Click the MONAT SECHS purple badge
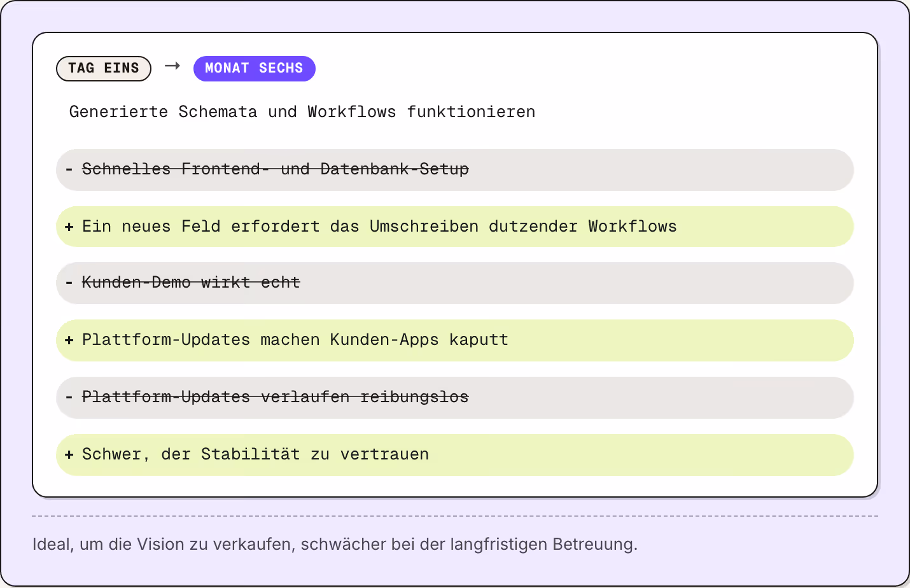This screenshot has width=910, height=588. 255,69
